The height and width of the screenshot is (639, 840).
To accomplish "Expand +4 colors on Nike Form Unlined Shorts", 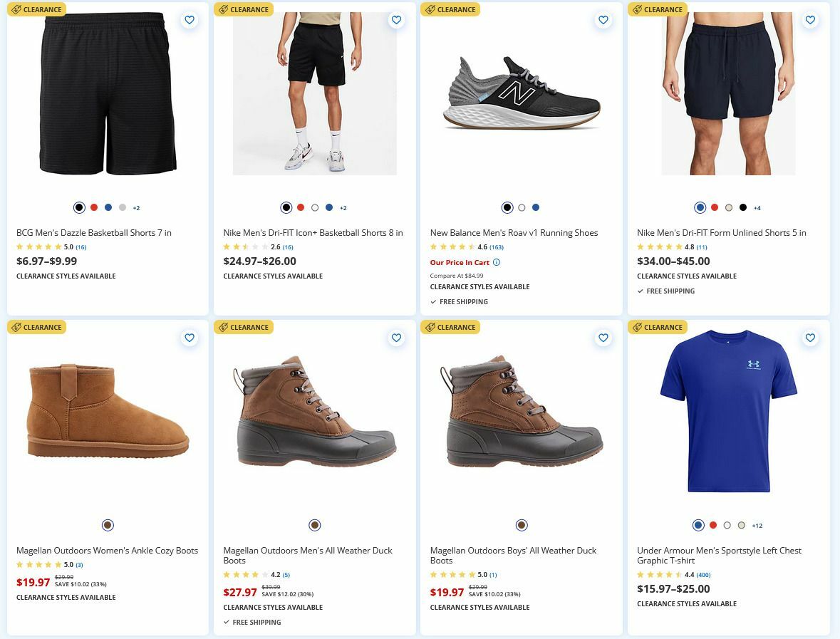I will click(757, 207).
